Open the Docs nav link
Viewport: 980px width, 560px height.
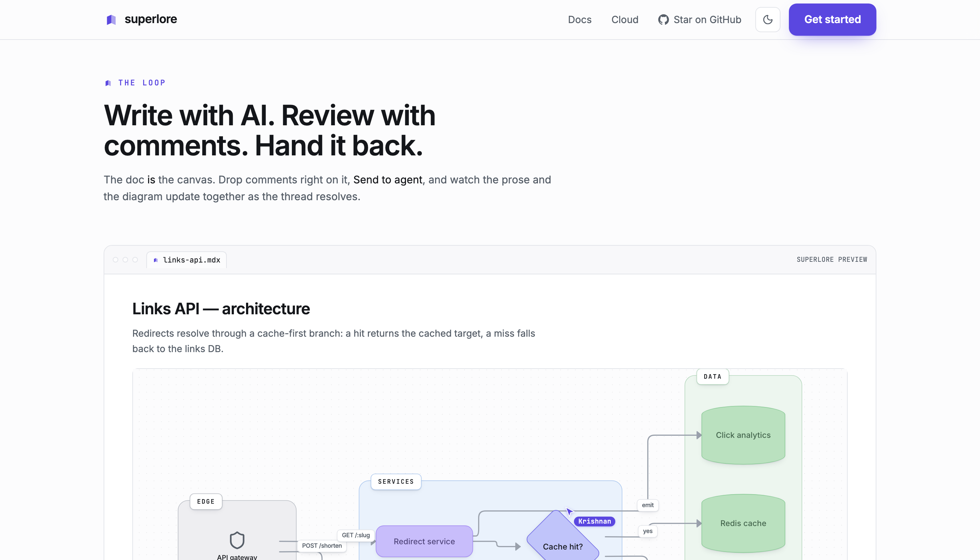click(x=580, y=20)
